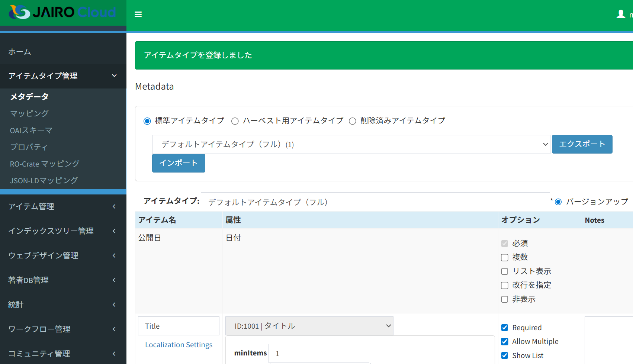The image size is (633, 364).
Task: Collapse the アイテムタイプ管理 chevron
Action: coord(114,76)
